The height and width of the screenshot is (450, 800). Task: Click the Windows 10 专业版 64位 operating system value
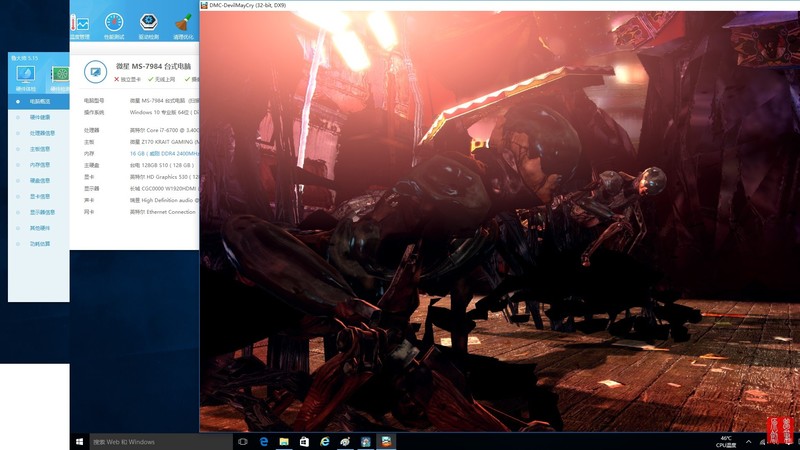164,112
